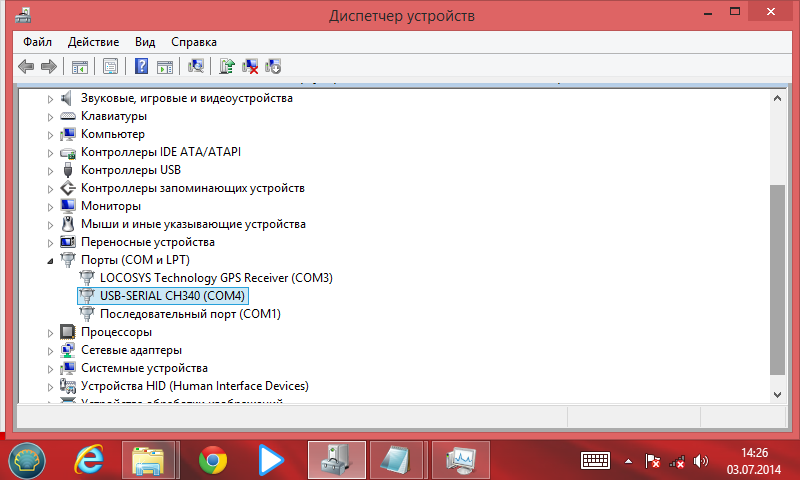
Task: Expand the Системные устройства node
Action: point(50,369)
